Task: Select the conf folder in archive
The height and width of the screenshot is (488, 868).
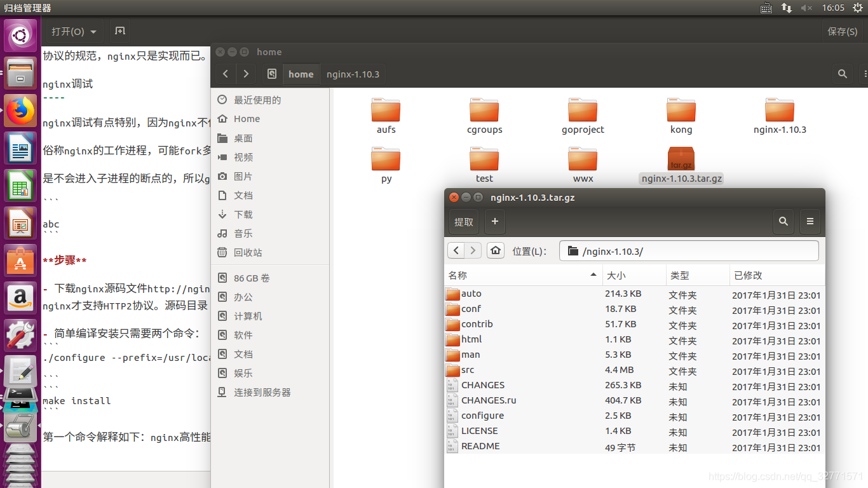Action: pyautogui.click(x=634, y=309)
